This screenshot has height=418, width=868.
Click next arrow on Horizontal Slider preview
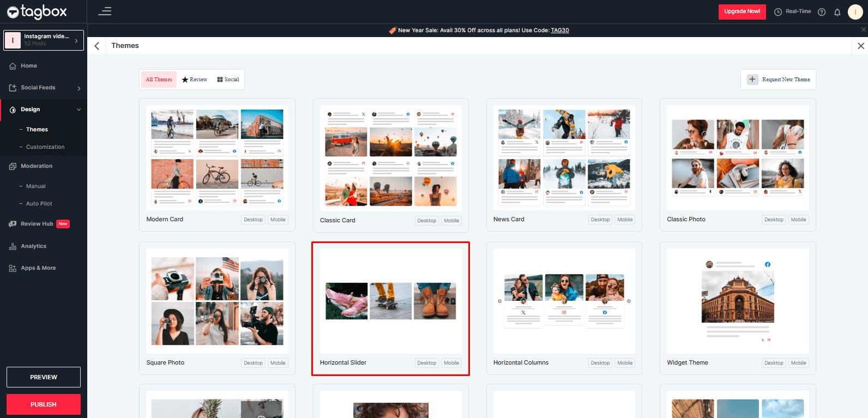[453, 301]
